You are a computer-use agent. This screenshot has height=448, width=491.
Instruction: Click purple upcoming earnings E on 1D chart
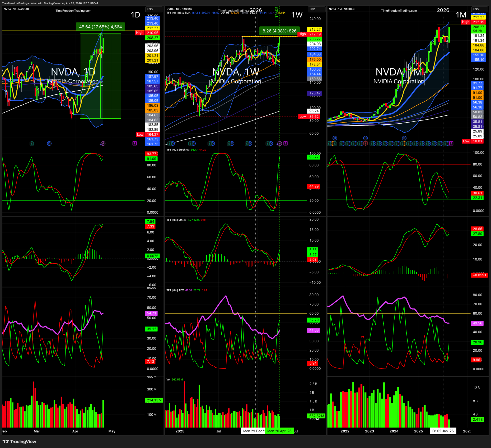click(x=135, y=144)
